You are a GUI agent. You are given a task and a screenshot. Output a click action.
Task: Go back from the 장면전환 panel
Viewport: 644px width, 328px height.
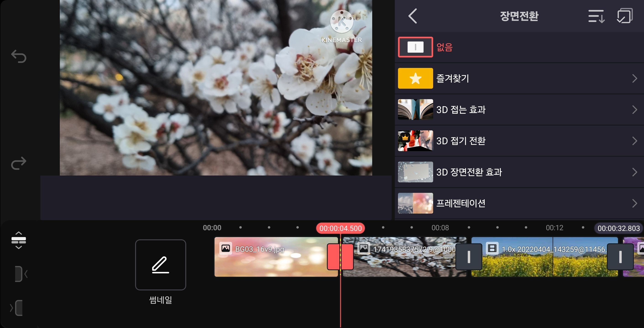[x=413, y=16]
